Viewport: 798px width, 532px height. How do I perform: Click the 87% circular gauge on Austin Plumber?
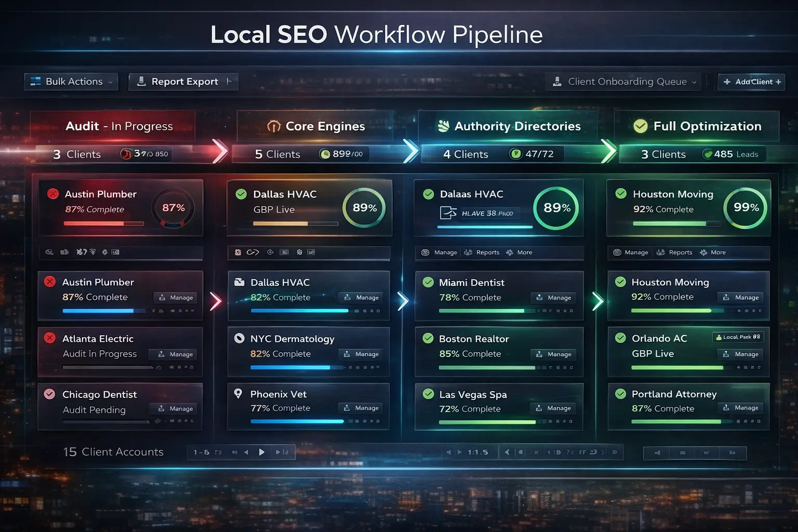tap(174, 208)
